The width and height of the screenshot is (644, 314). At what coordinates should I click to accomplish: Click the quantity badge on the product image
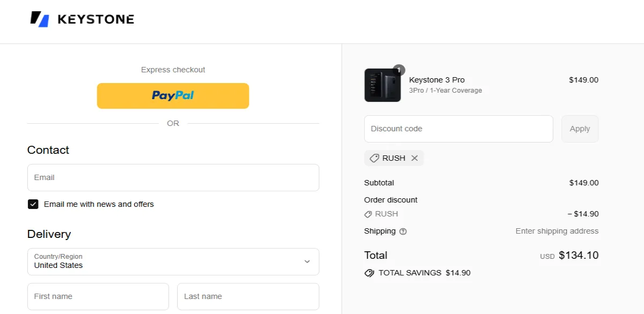(x=399, y=70)
